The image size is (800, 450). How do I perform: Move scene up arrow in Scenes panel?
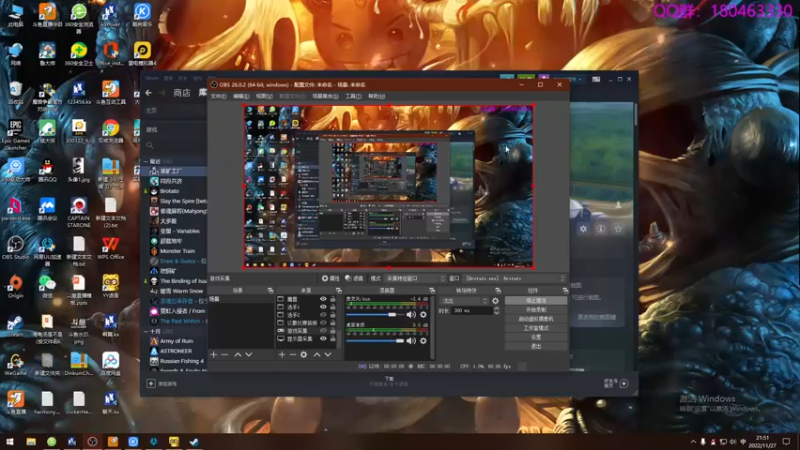[x=238, y=355]
